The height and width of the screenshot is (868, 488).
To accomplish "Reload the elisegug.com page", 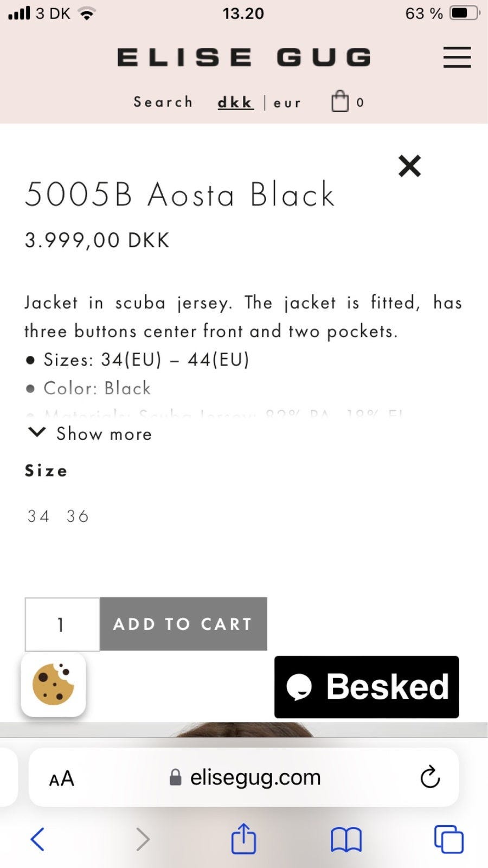I will pyautogui.click(x=429, y=777).
